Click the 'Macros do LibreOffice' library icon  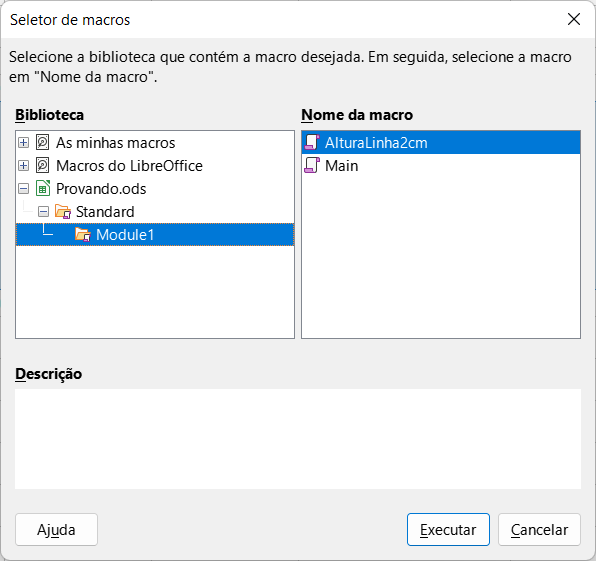(x=42, y=165)
